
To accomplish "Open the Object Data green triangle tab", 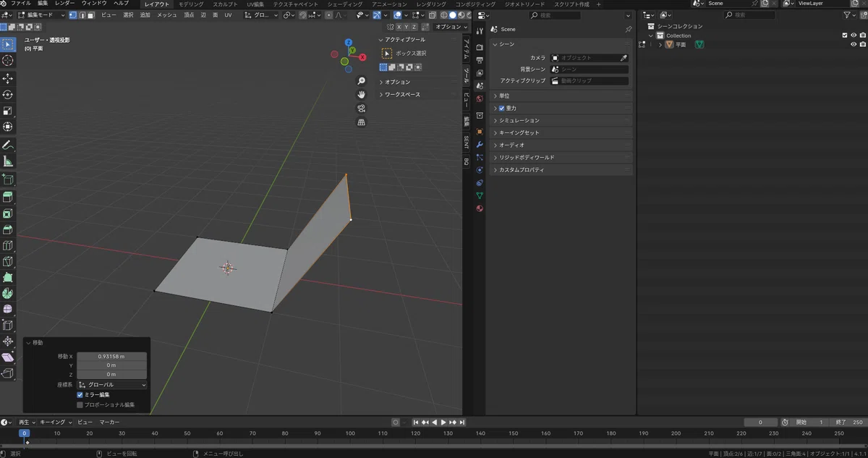I will (x=479, y=195).
